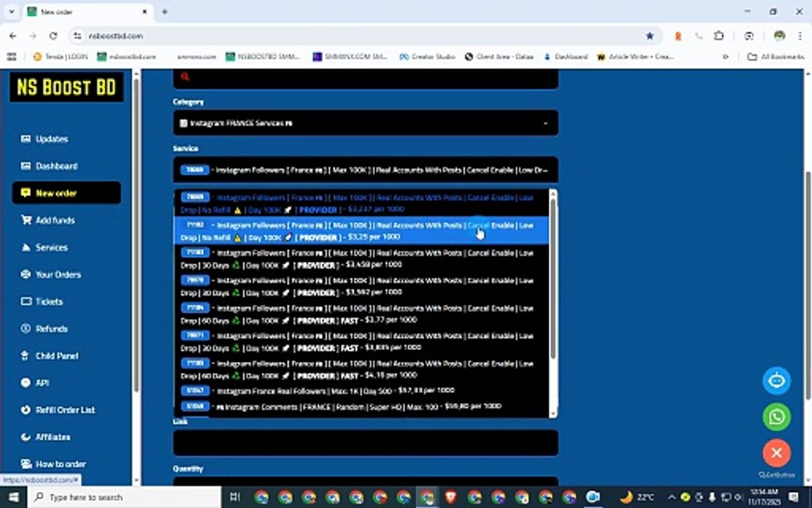Screen dimensions: 812x508
Task: Click the taskbar search box
Action: 124,497
